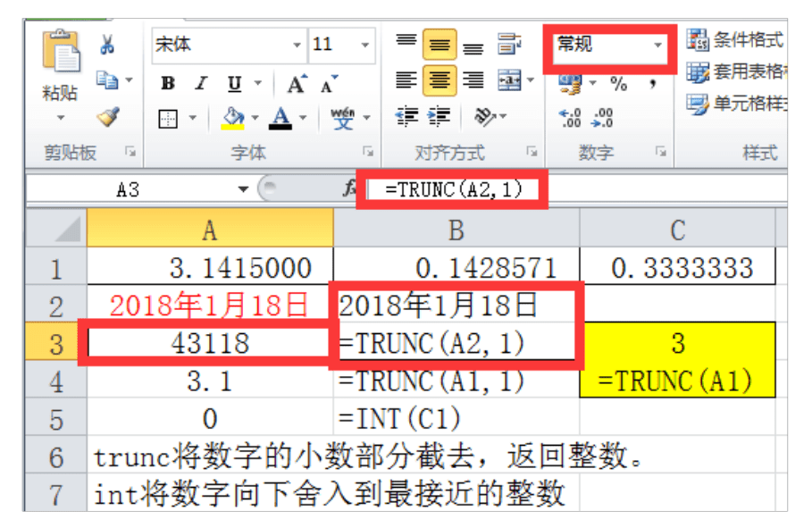Click cell A3 containing 43118
The width and height of the screenshot is (812, 519).
(210, 342)
